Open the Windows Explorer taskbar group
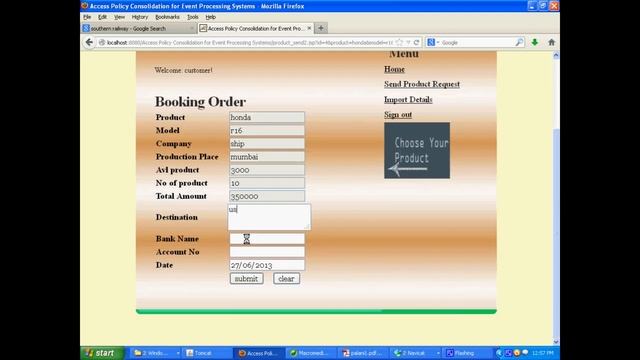 click(156, 353)
